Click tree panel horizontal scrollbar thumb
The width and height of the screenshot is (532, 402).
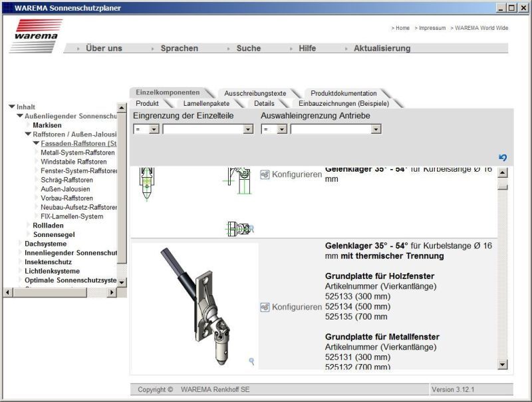click(x=50, y=292)
